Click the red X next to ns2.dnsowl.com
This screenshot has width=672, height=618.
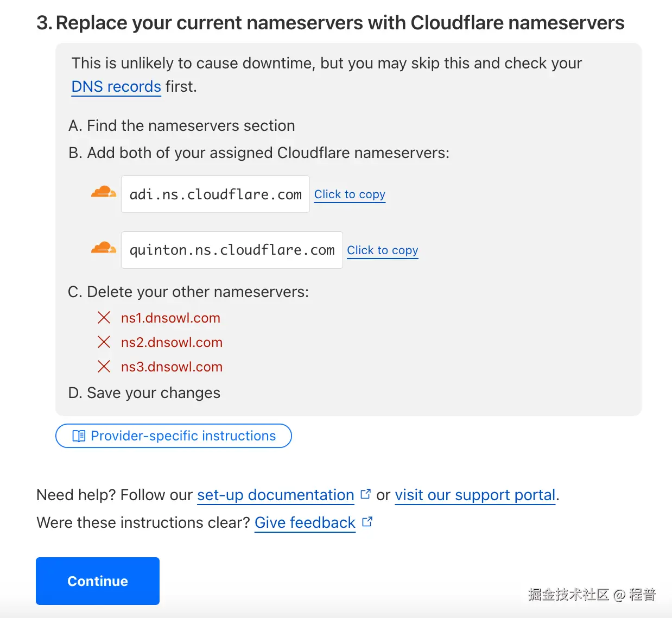(104, 342)
